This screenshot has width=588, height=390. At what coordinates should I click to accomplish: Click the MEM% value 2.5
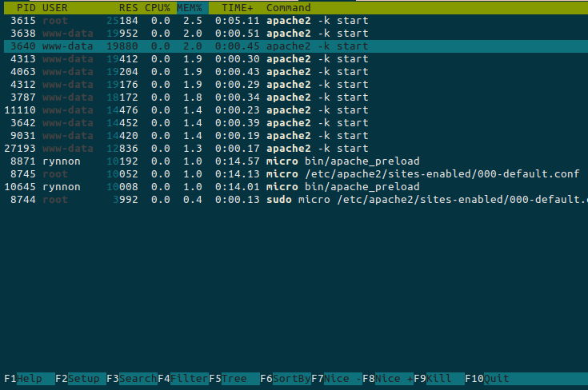[x=192, y=21]
